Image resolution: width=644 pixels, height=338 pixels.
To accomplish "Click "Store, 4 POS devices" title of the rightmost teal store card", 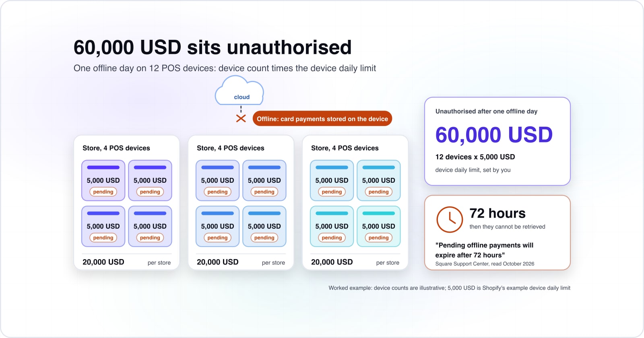I will [345, 148].
